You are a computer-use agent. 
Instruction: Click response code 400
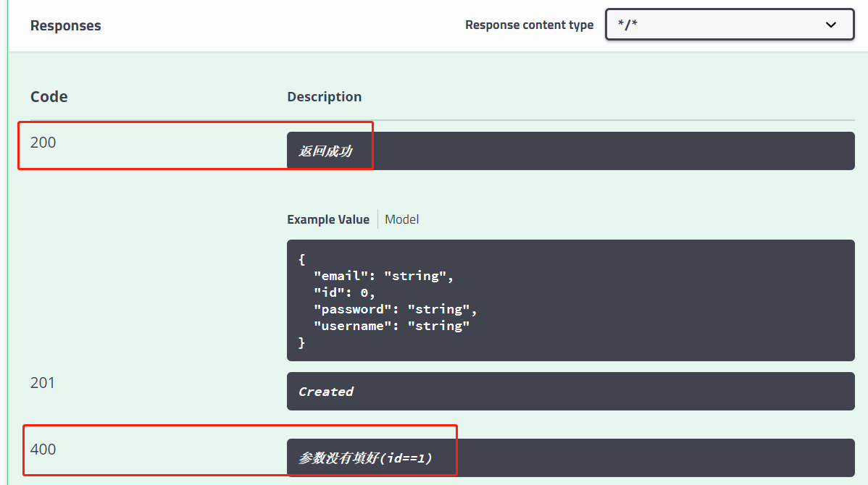click(43, 449)
